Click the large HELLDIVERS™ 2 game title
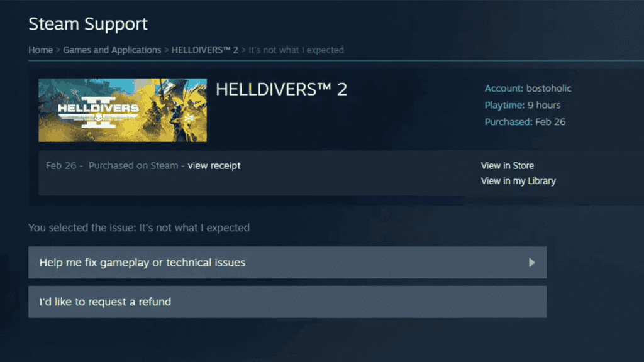 point(281,89)
